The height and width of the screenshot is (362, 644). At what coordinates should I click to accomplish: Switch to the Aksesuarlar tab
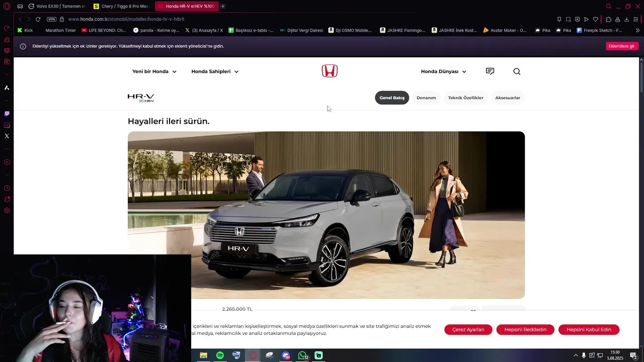(508, 98)
